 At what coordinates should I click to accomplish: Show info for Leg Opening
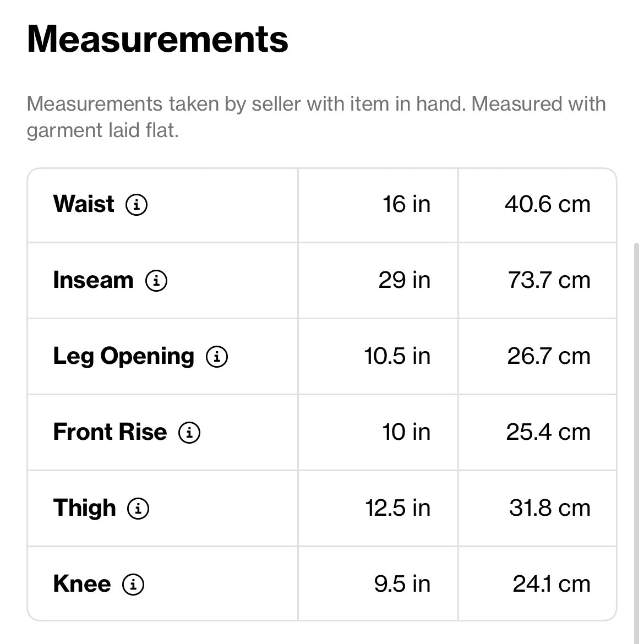(217, 357)
